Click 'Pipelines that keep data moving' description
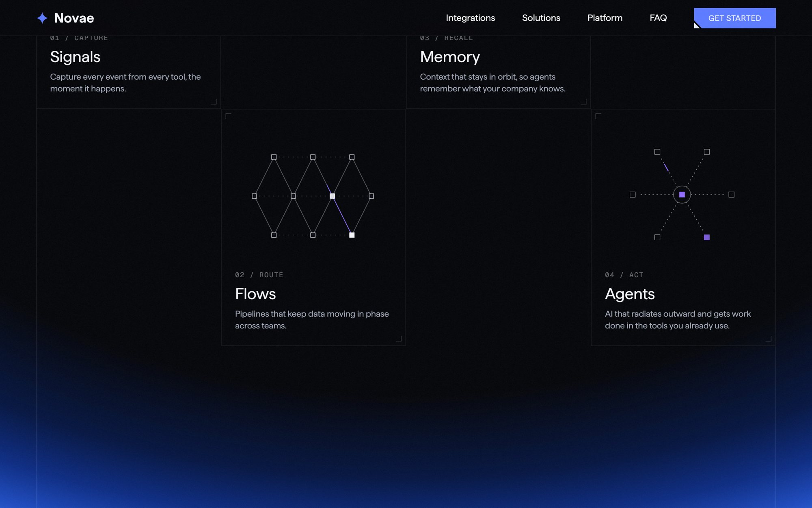 (312, 320)
